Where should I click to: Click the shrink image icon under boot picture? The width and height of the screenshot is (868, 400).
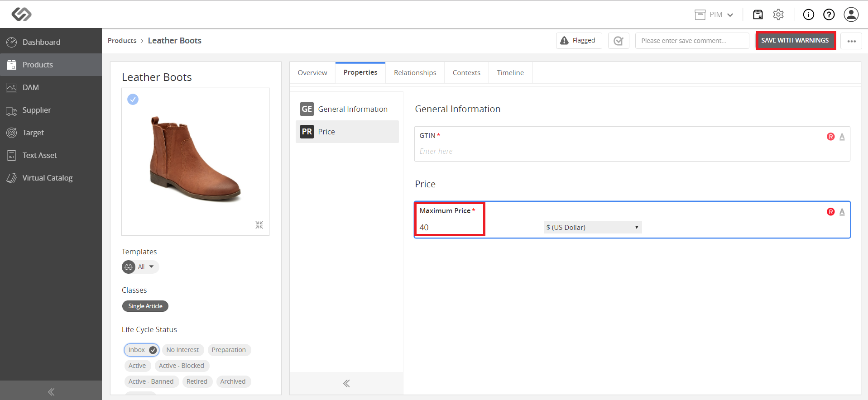click(x=259, y=225)
